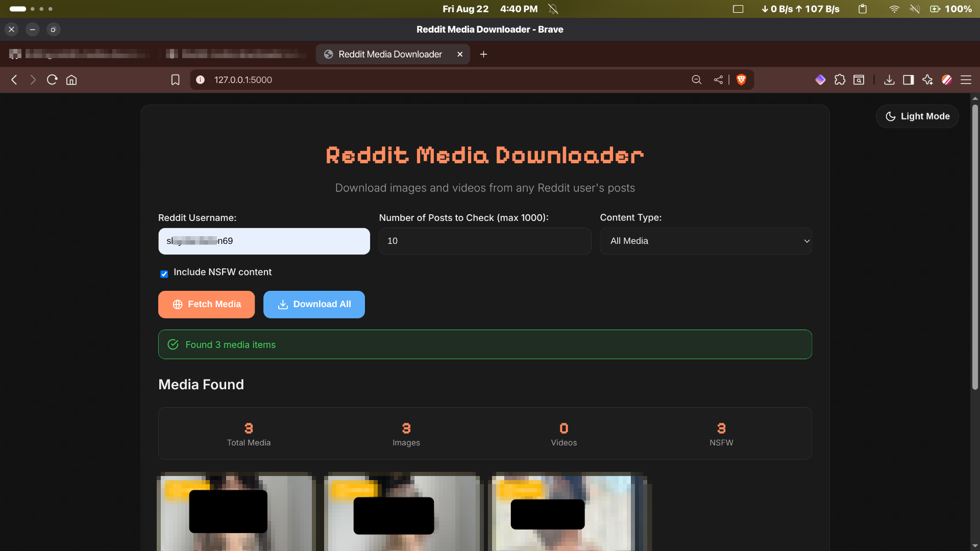Open the first media thumbnail

[236, 512]
